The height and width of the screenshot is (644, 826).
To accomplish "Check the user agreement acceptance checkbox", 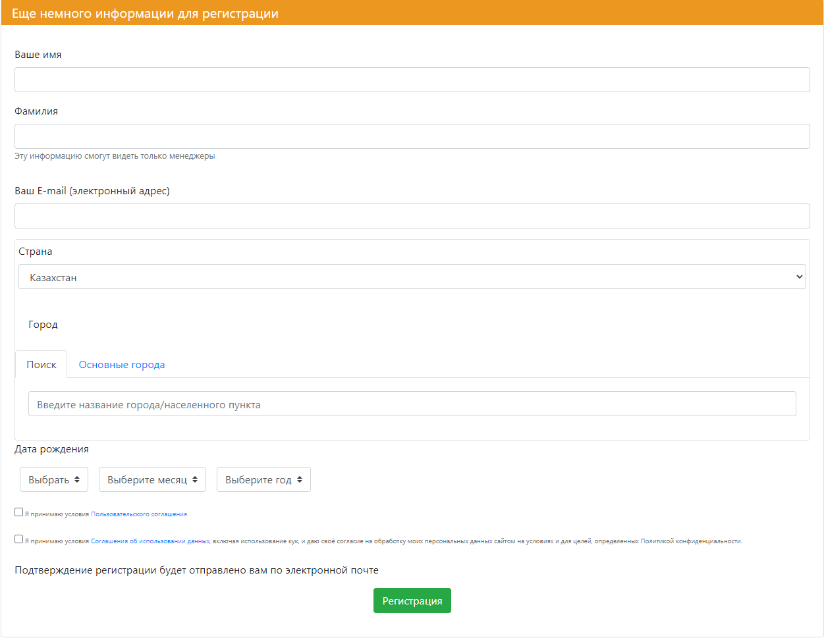I will [x=19, y=512].
